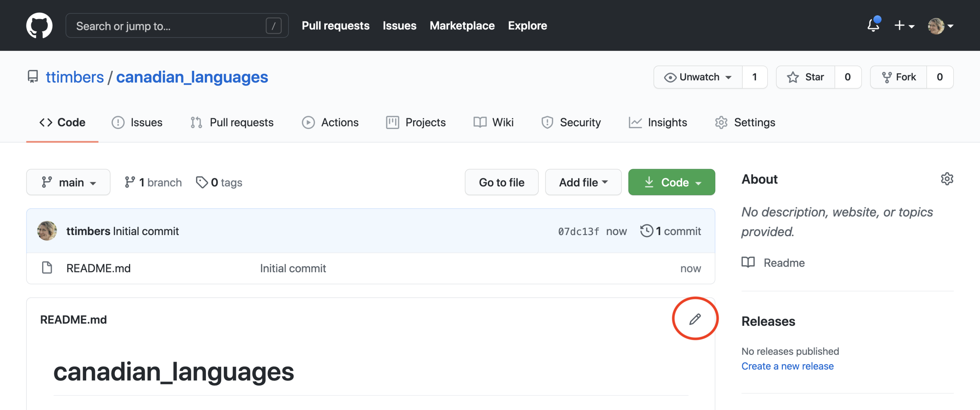The image size is (980, 410).
Task: Switch to the Insights tab
Action: pyautogui.click(x=658, y=123)
